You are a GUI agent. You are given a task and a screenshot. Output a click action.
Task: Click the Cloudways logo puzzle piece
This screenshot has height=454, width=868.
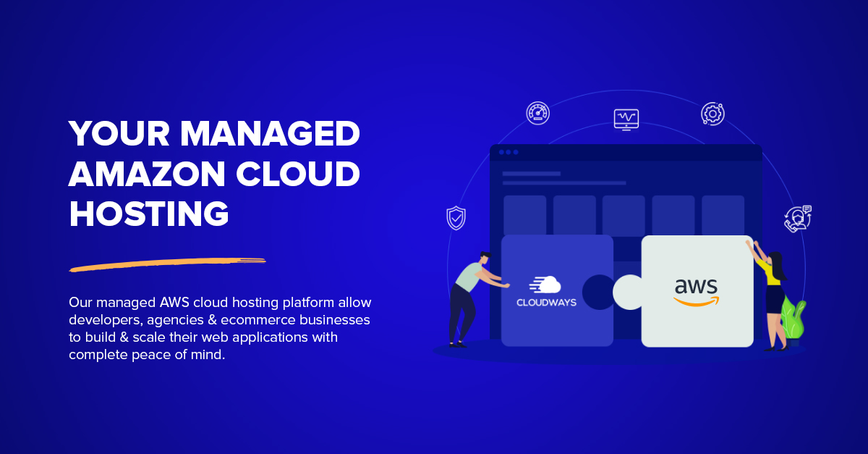point(557,290)
